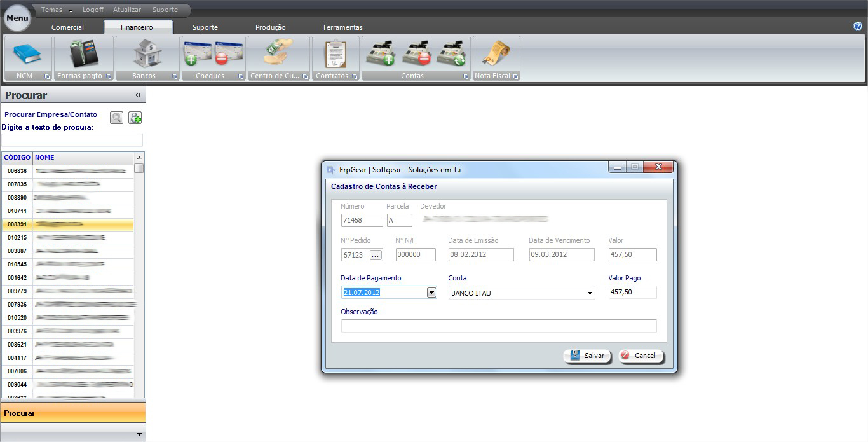The image size is (868, 442).
Task: Open the Bancos building icon
Action: [x=147, y=53]
